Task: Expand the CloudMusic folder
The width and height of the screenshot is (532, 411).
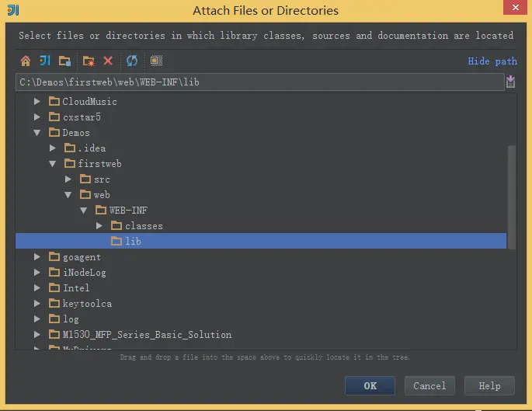Action: click(x=37, y=102)
